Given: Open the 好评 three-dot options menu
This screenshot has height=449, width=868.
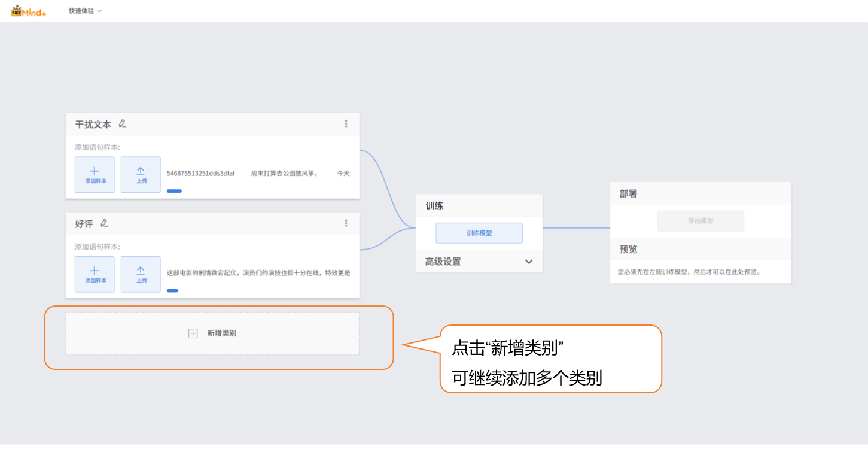Looking at the screenshot, I should tap(346, 223).
